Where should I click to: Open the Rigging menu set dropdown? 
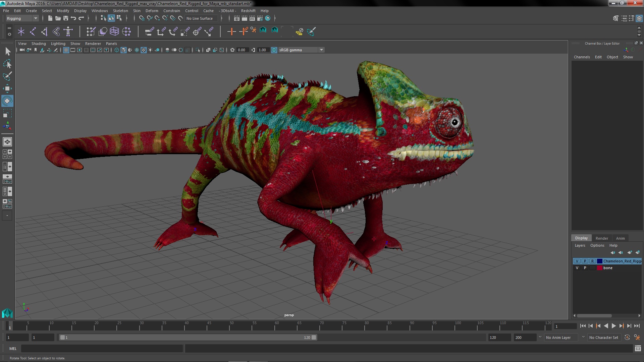click(x=22, y=18)
